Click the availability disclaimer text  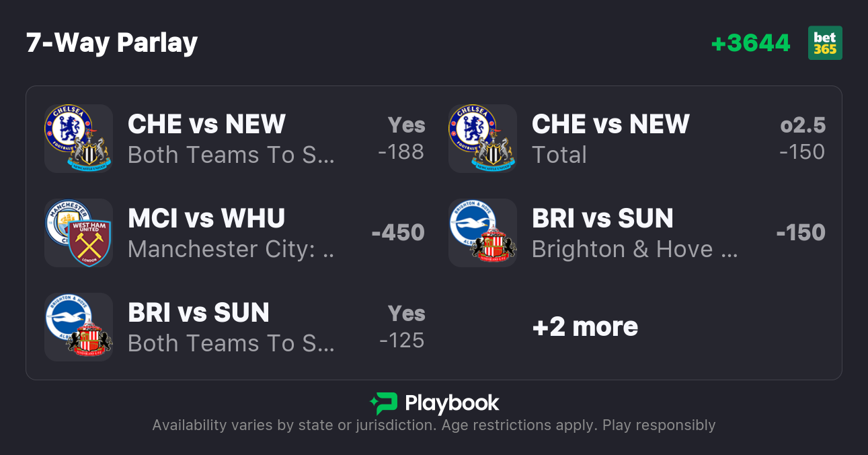point(434,425)
